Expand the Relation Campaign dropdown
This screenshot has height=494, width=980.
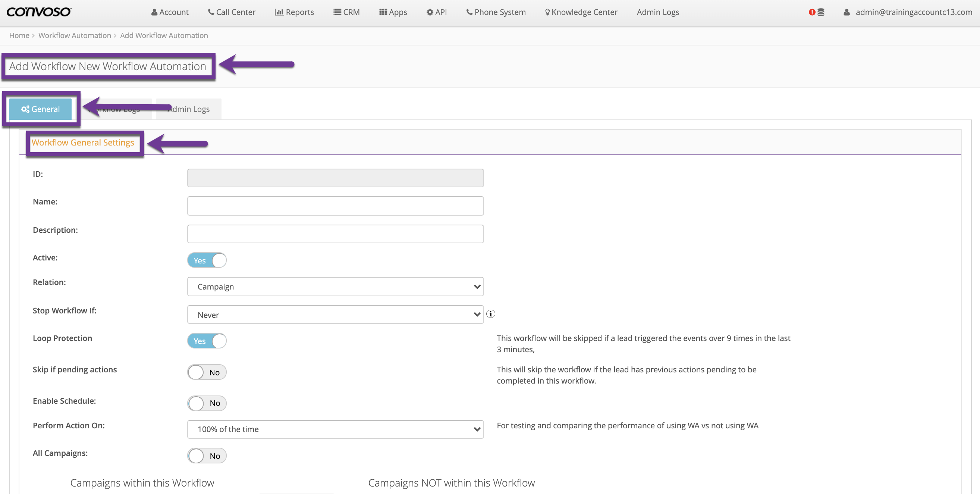[x=335, y=287]
